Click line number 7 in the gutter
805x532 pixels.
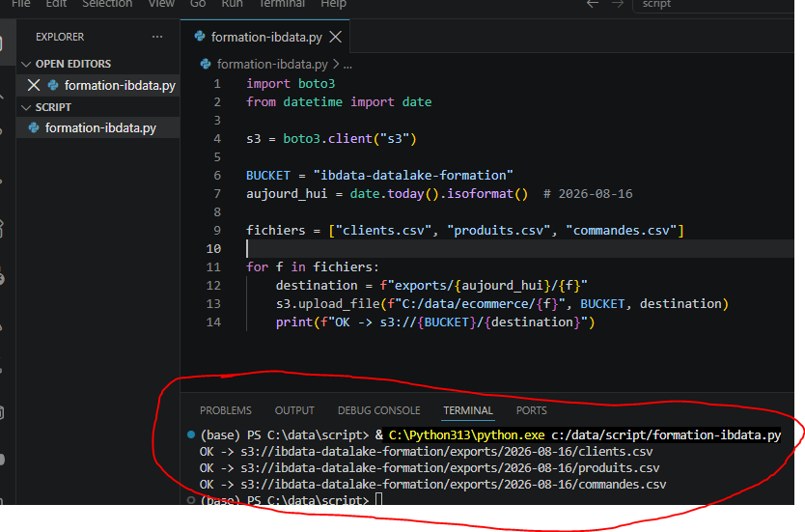217,194
